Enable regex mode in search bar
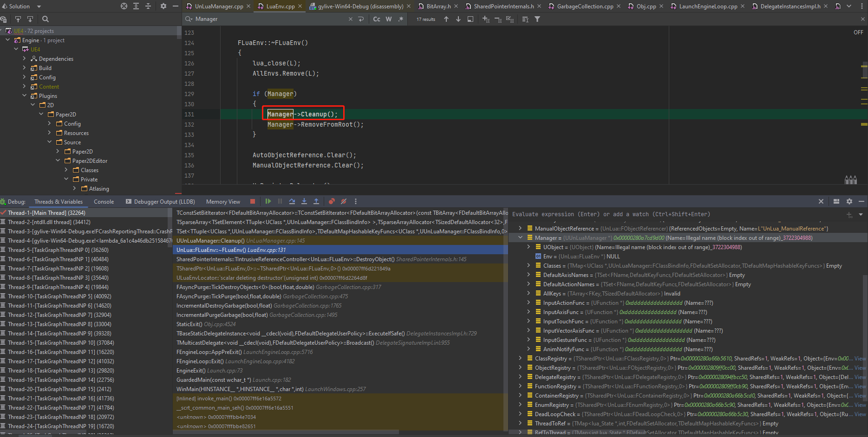The image size is (868, 437). 401,19
